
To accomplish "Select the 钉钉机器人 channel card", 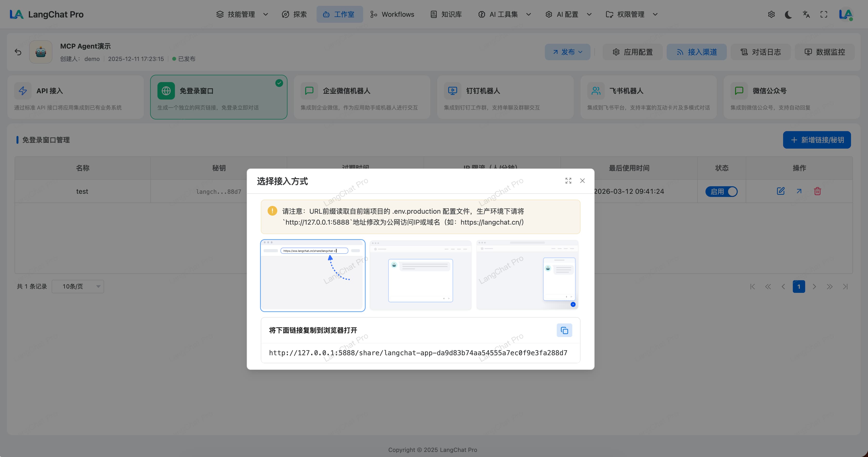I will [505, 97].
